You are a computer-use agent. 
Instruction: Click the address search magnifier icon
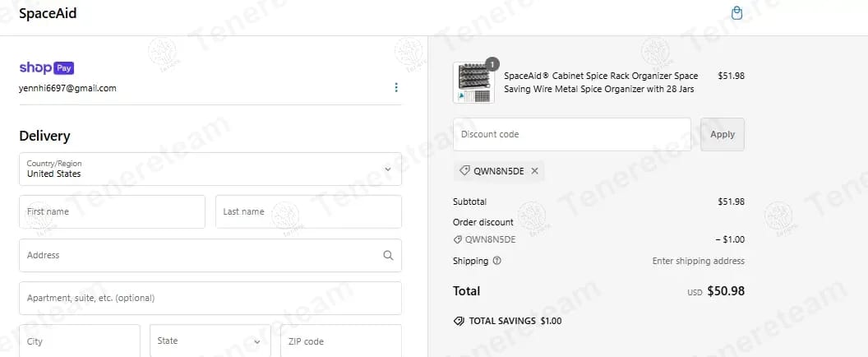pyautogui.click(x=388, y=255)
